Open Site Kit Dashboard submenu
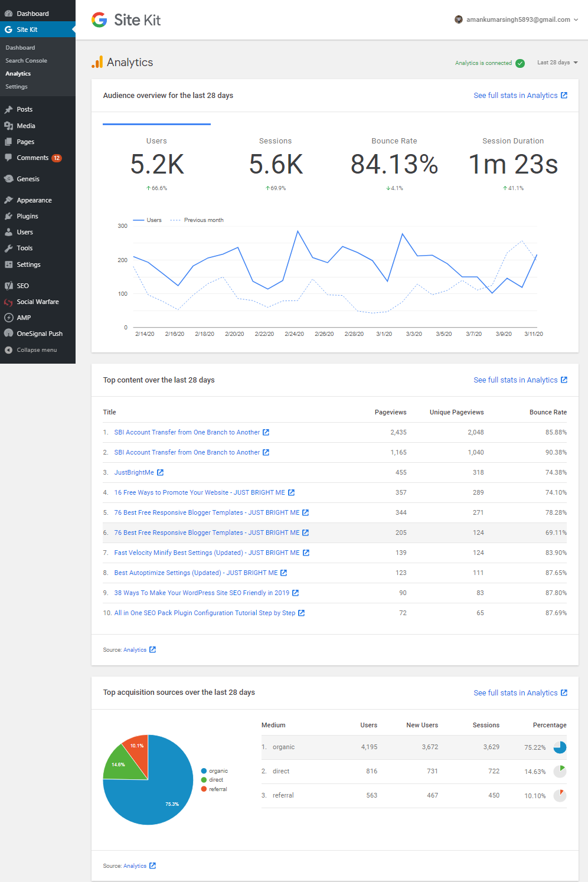 (20, 47)
